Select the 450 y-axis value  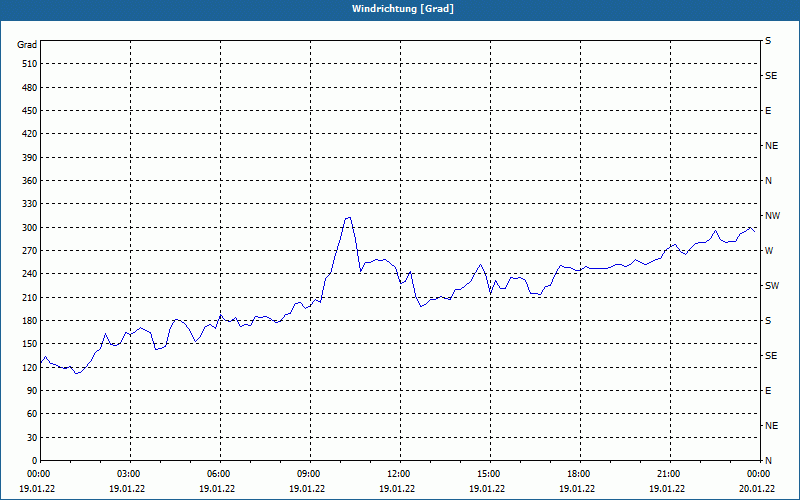click(x=30, y=111)
